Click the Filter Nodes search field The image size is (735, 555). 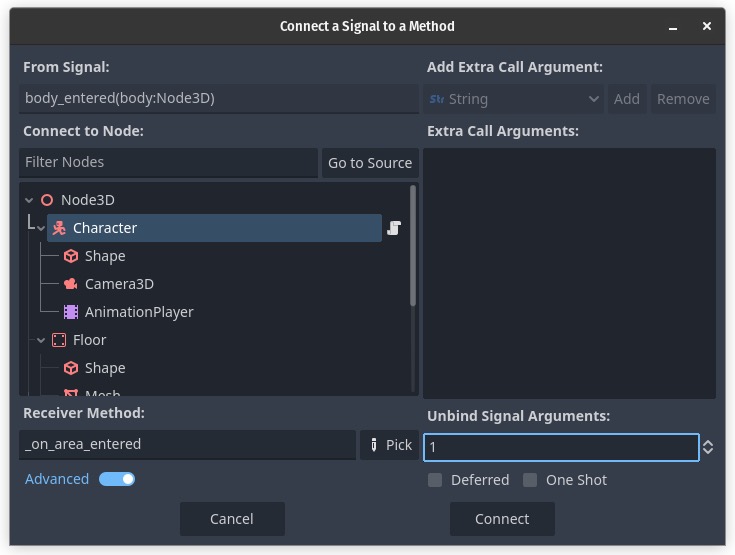[x=168, y=163]
